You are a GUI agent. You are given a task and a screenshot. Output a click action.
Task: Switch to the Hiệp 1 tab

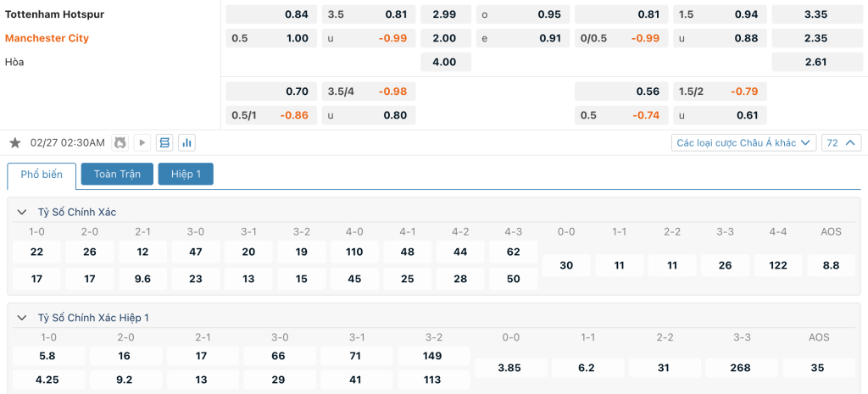(186, 174)
